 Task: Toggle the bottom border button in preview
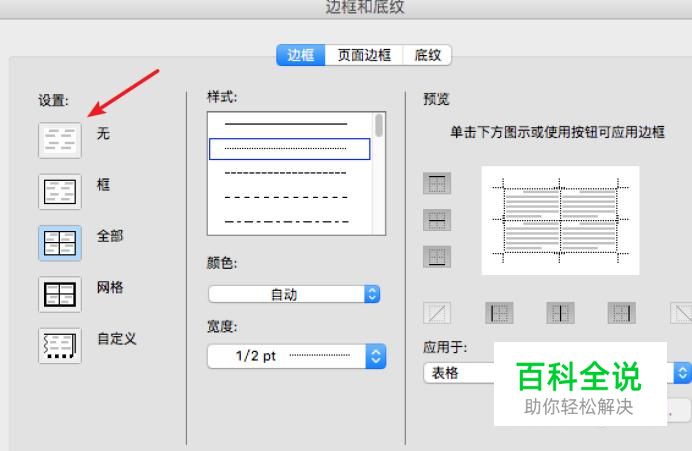pos(437,257)
